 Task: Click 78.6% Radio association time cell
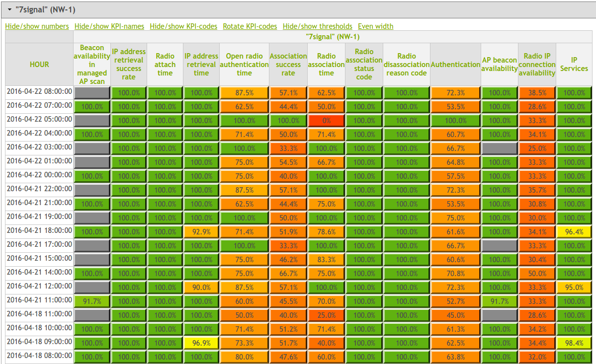[x=326, y=232]
